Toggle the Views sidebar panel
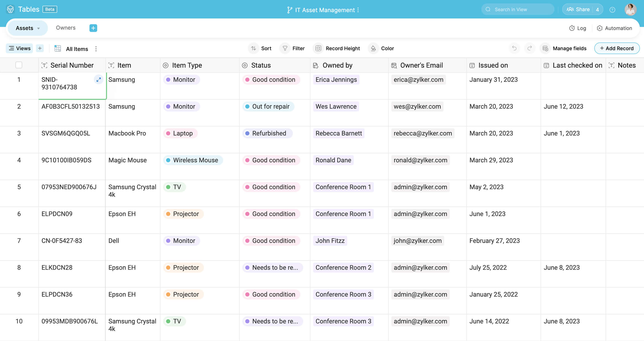 20,48
